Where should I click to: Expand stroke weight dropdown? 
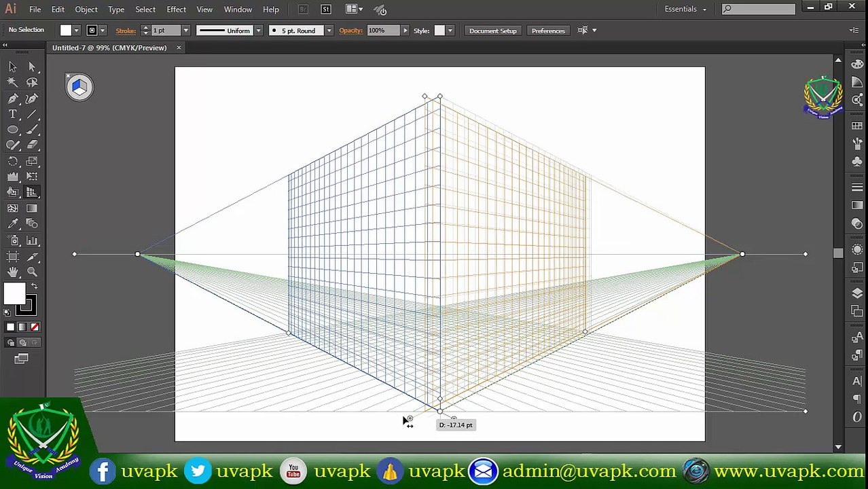click(185, 31)
